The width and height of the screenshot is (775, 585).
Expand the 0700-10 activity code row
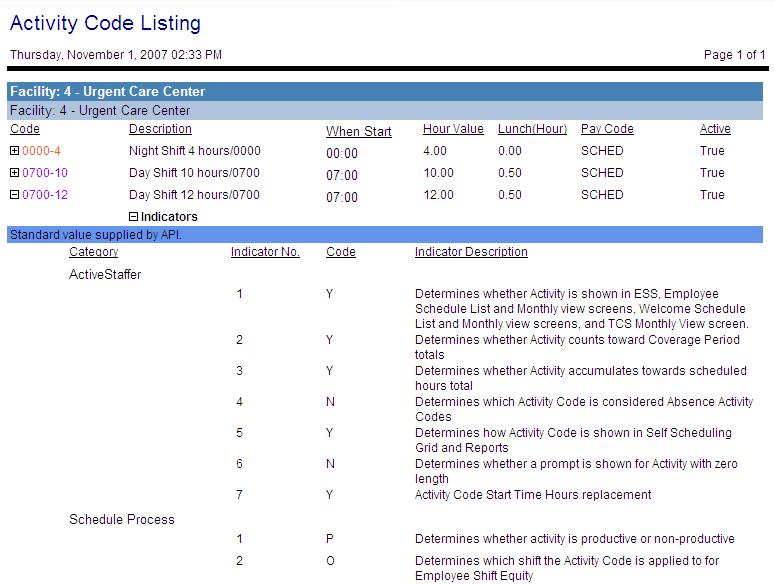15,174
